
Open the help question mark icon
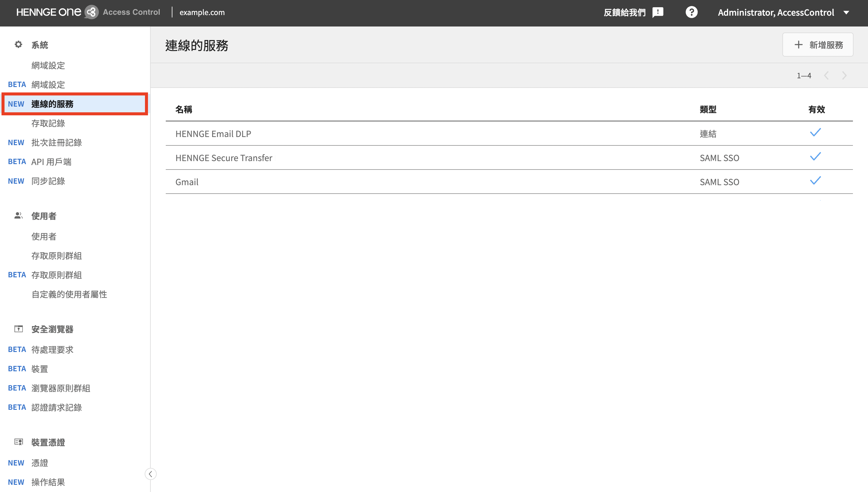click(691, 13)
